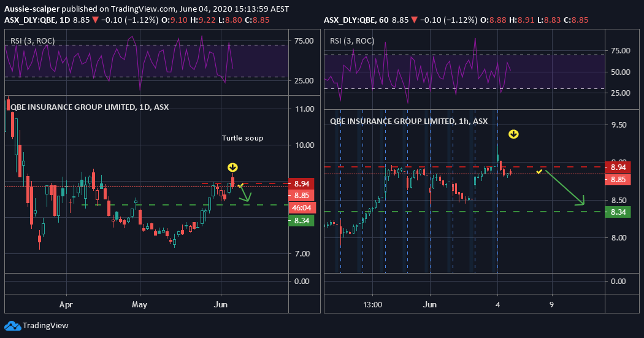This screenshot has height=338, width=644.
Task: Select the yellow checkmark on the daily chart
Action: [x=240, y=186]
